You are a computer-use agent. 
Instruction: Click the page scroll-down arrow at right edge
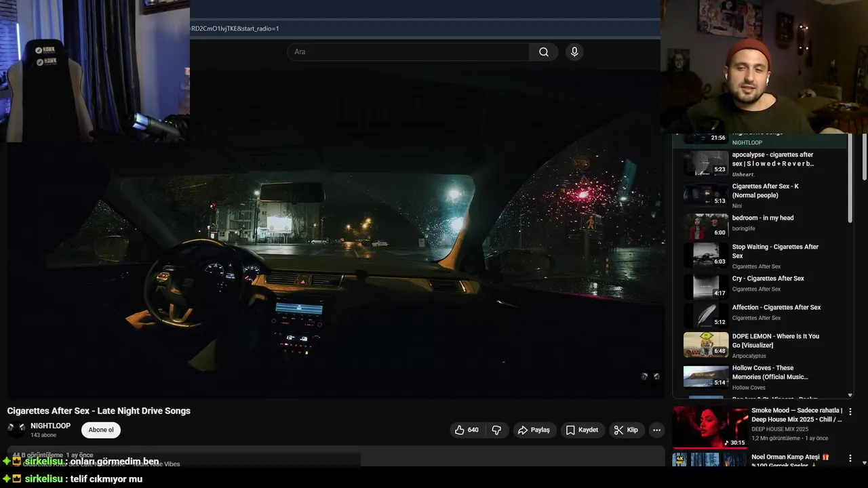coord(864,463)
